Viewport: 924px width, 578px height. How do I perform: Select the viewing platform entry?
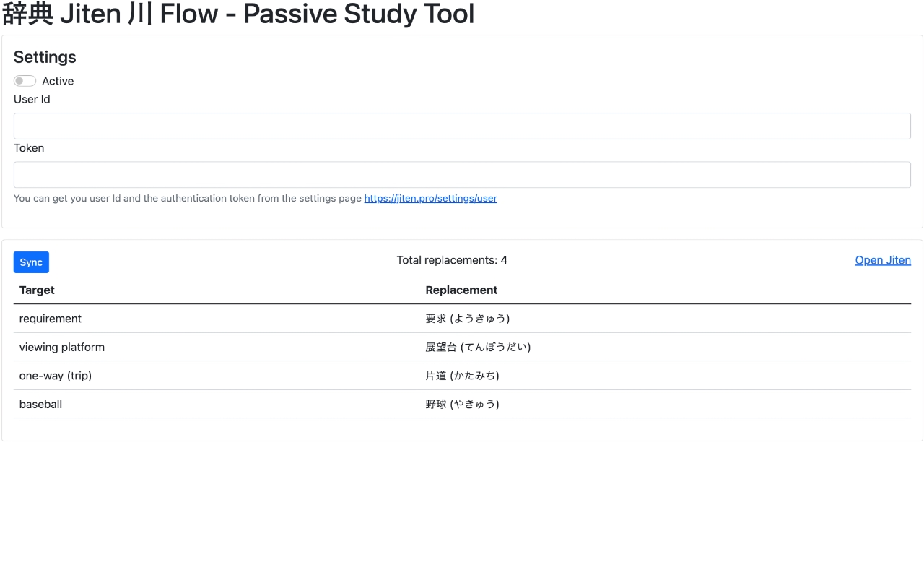tap(61, 347)
